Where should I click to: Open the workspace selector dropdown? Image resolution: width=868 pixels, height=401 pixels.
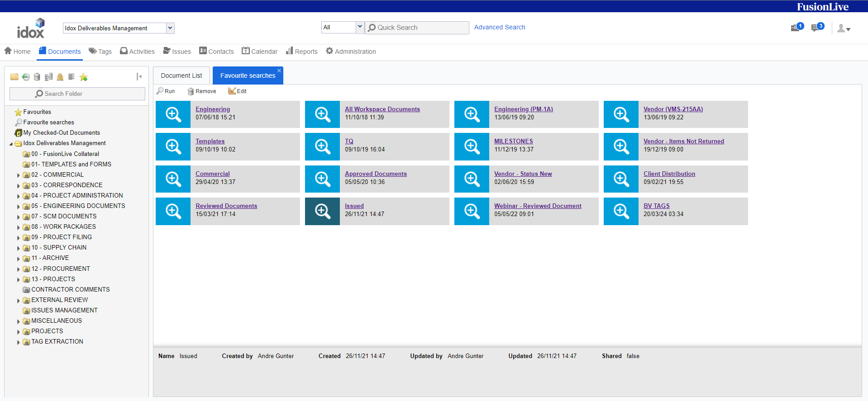click(x=170, y=28)
